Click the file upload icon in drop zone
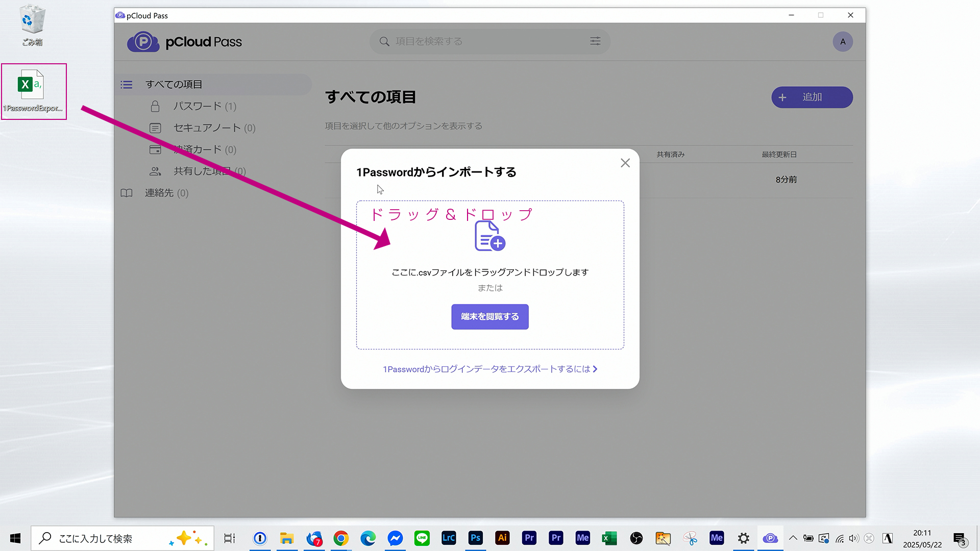Screen dimensions: 980x551 (489, 236)
